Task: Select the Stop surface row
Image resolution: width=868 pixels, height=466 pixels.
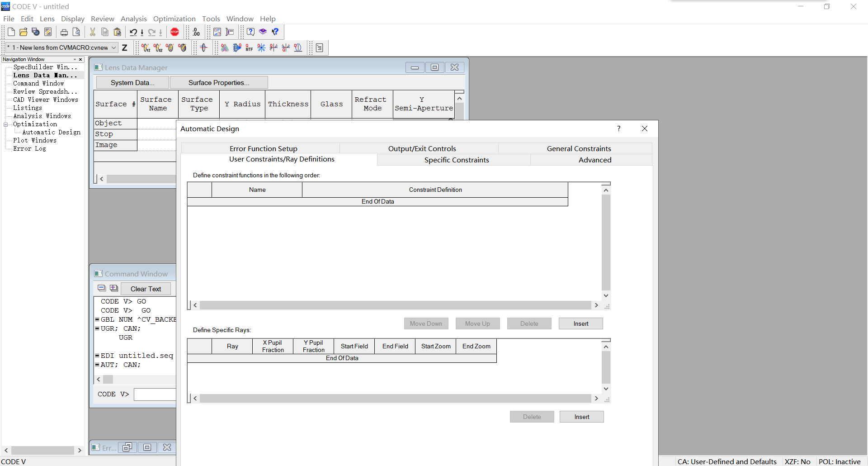Action: coord(115,134)
